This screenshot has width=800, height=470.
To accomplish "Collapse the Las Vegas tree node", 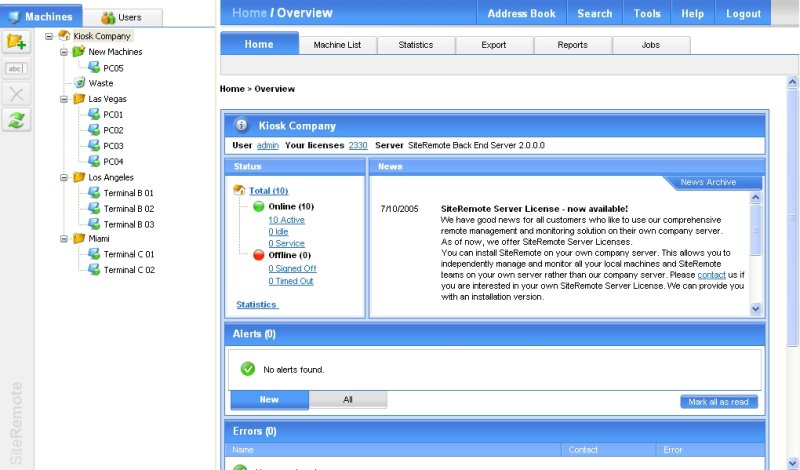I will (x=64, y=99).
